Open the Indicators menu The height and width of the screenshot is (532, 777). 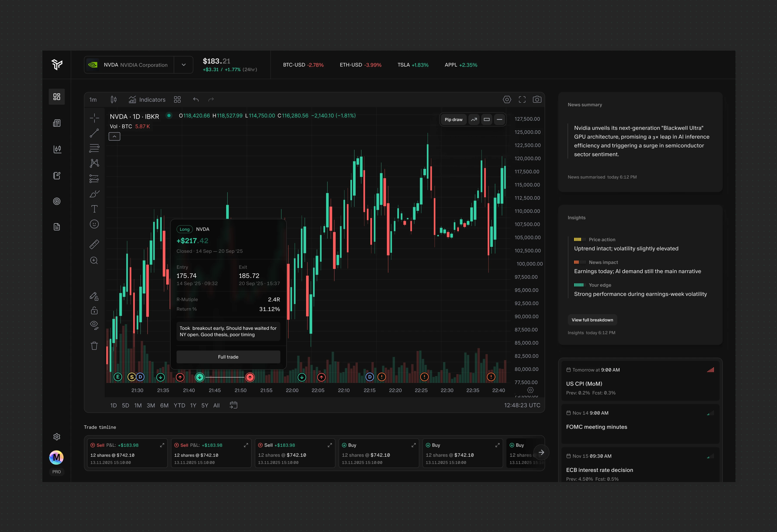tap(147, 99)
